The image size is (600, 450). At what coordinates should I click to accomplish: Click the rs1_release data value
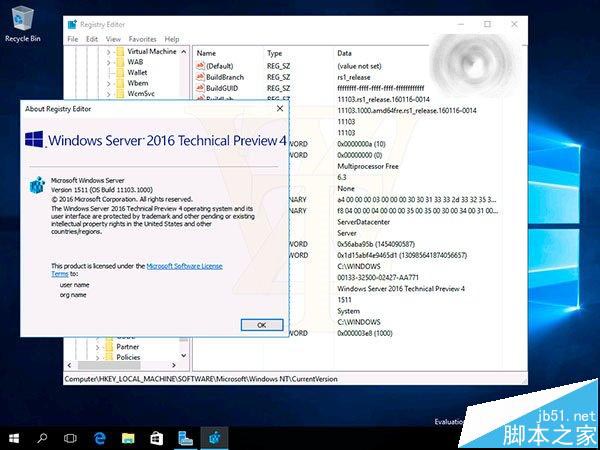354,77
